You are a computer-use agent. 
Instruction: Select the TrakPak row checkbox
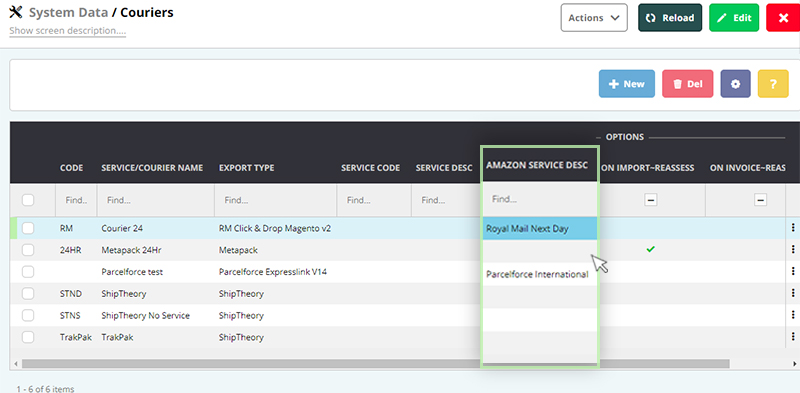click(28, 337)
